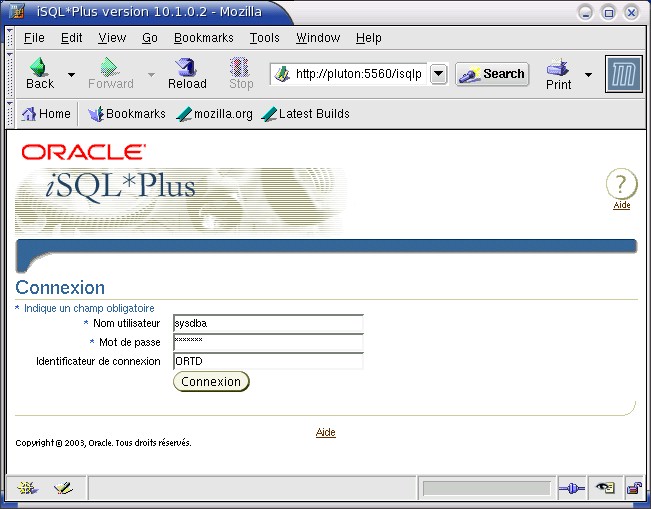The width and height of the screenshot is (651, 509).
Task: Open the Print options dropdown arrow
Action: [x=588, y=75]
